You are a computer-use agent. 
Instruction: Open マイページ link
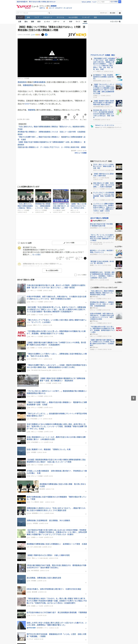(x=103, y=13)
